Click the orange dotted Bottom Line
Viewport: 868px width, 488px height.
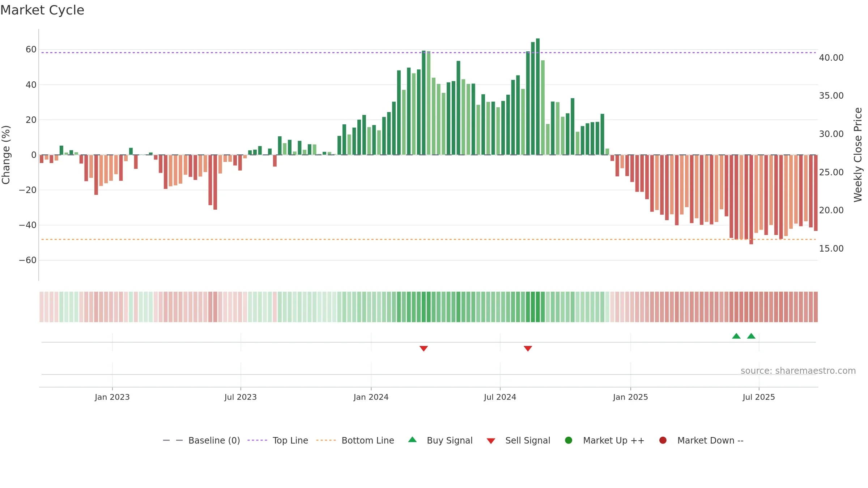coord(429,239)
